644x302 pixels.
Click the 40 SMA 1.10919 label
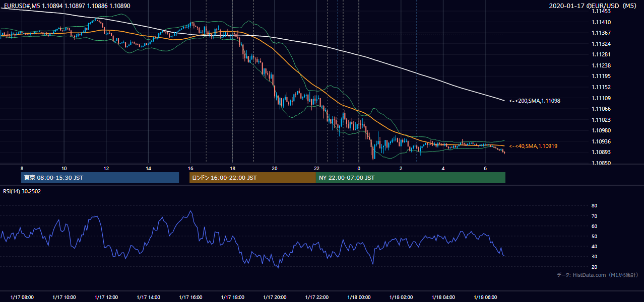(x=533, y=146)
